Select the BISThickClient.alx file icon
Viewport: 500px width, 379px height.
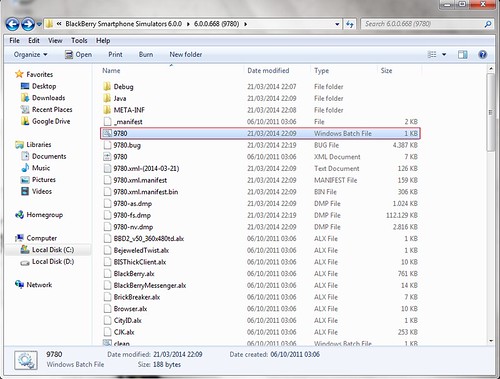tap(107, 262)
